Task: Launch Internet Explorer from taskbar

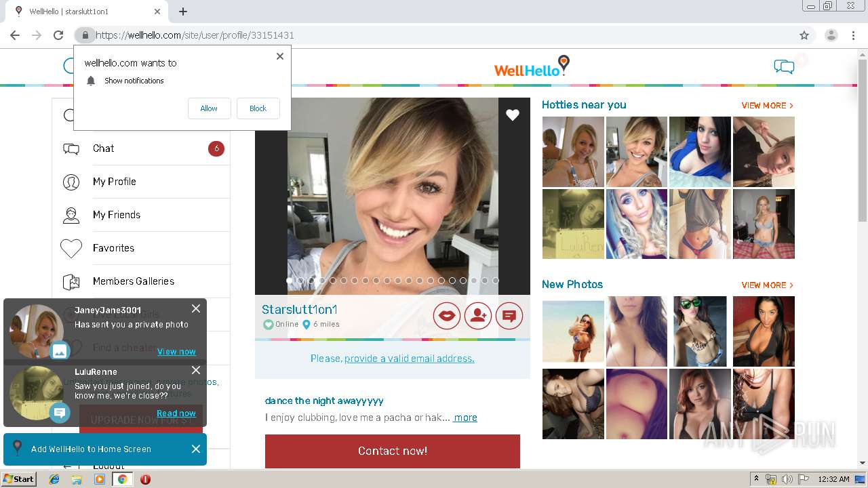Action: point(54,479)
